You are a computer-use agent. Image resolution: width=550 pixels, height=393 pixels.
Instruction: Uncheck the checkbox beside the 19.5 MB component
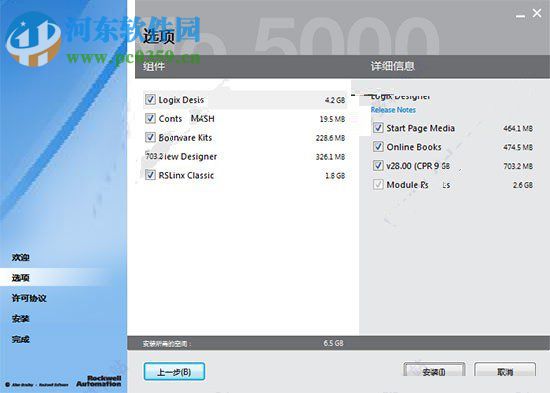(150, 119)
